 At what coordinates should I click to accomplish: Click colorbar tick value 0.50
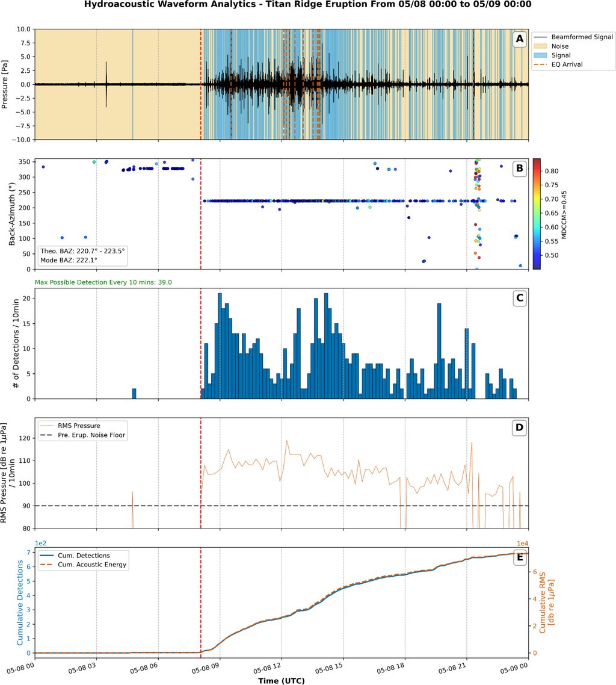pos(552,255)
